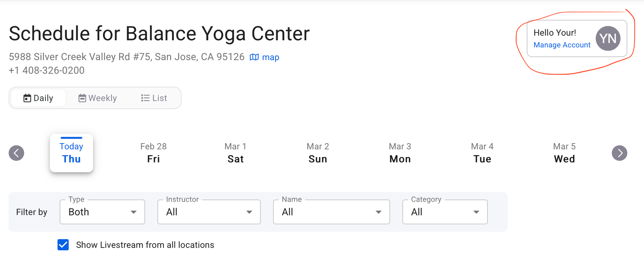This screenshot has width=644, height=259.
Task: Expand the Category filter dropdown
Action: [445, 212]
